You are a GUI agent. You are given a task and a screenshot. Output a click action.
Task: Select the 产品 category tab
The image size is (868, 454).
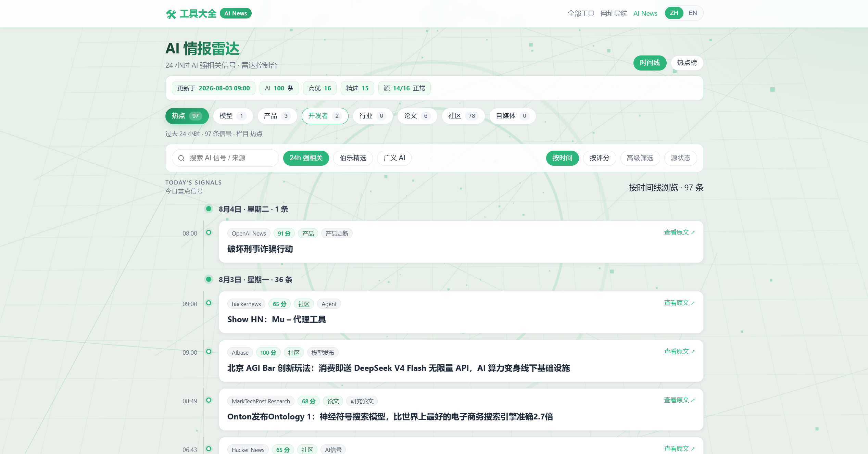point(277,116)
